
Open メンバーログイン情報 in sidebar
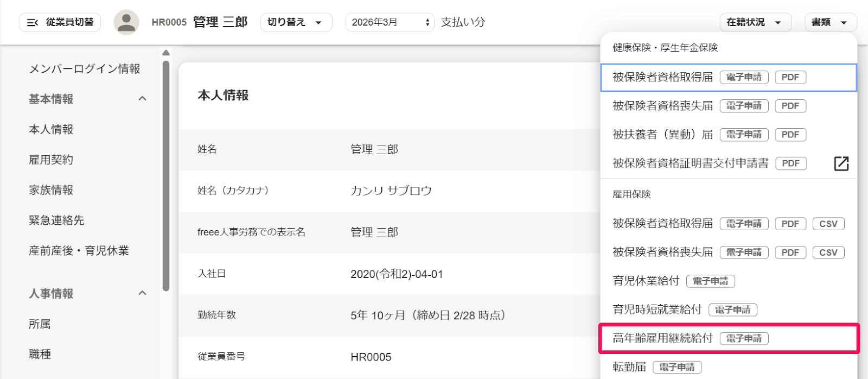[85, 68]
